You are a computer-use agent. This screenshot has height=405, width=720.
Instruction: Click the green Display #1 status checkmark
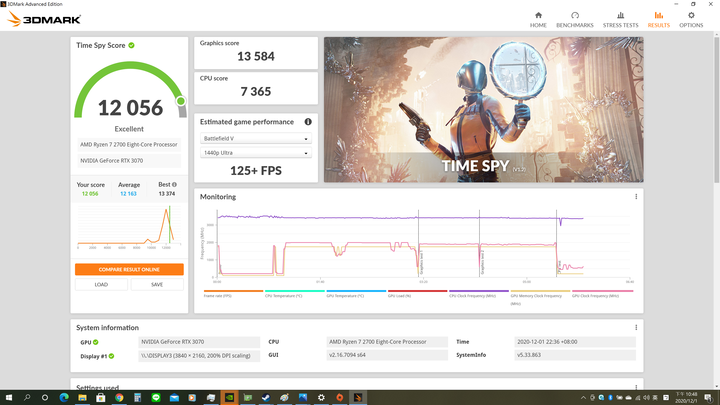(x=111, y=356)
